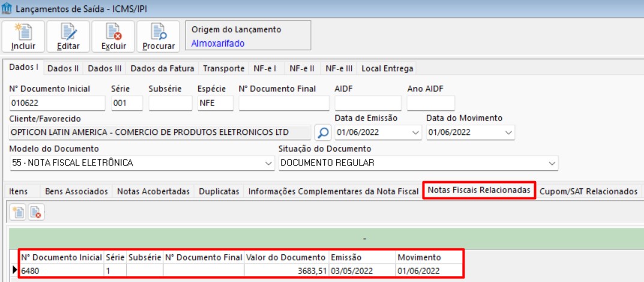Click the application icon in title bar

(7, 8)
